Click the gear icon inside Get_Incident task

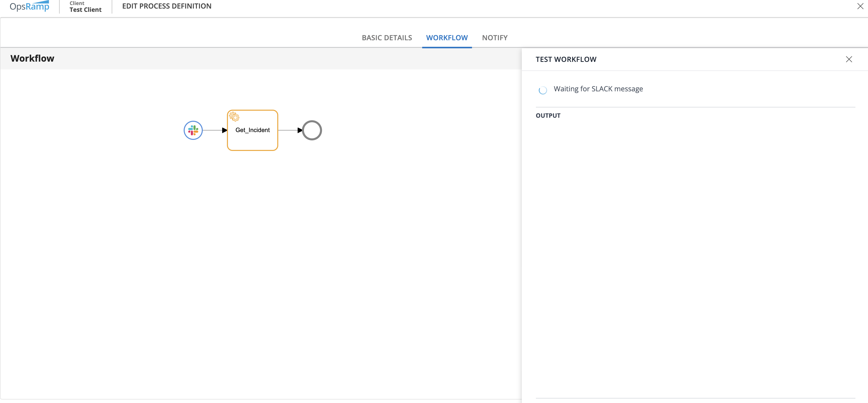234,117
